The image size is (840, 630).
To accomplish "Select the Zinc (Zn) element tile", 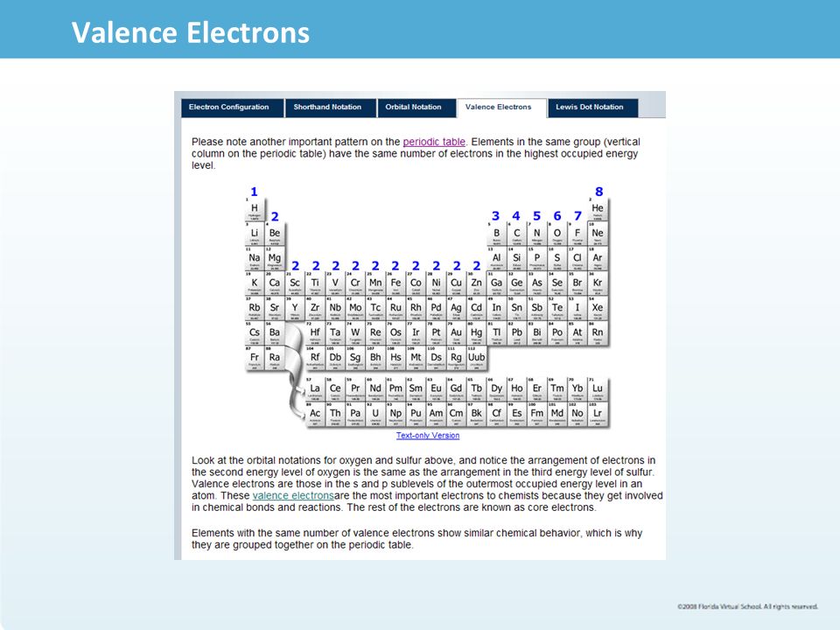I will (x=476, y=283).
